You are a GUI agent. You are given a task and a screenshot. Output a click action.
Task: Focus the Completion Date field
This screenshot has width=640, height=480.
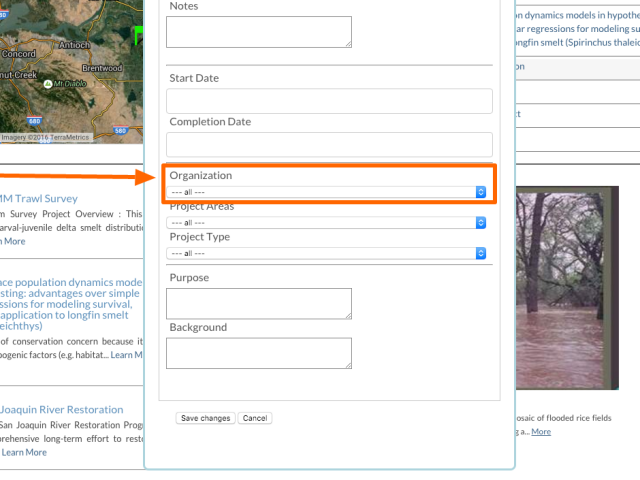coord(329,144)
